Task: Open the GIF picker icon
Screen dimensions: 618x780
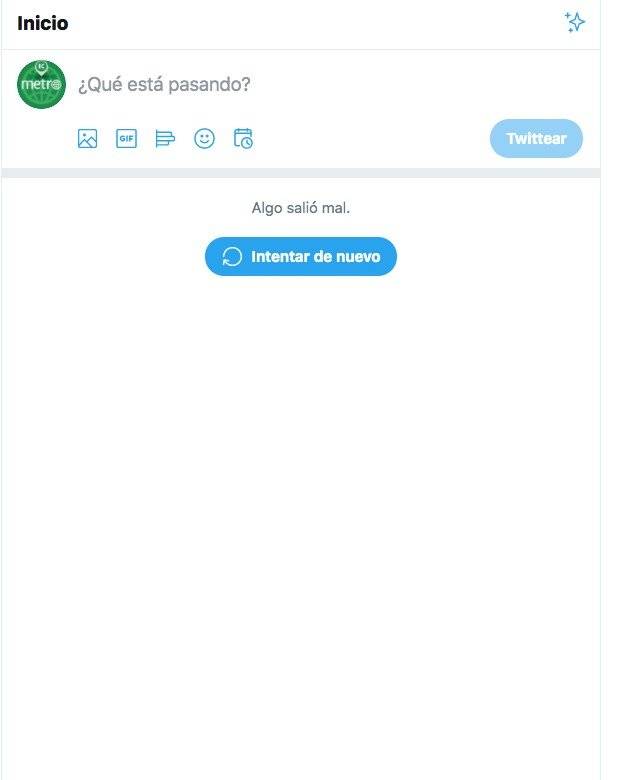Action: [x=126, y=138]
